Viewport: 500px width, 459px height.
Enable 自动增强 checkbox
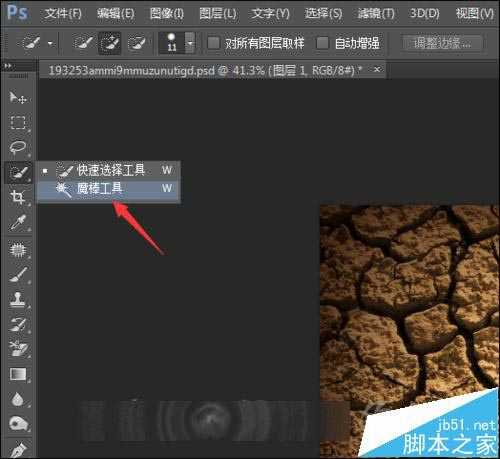point(322,43)
